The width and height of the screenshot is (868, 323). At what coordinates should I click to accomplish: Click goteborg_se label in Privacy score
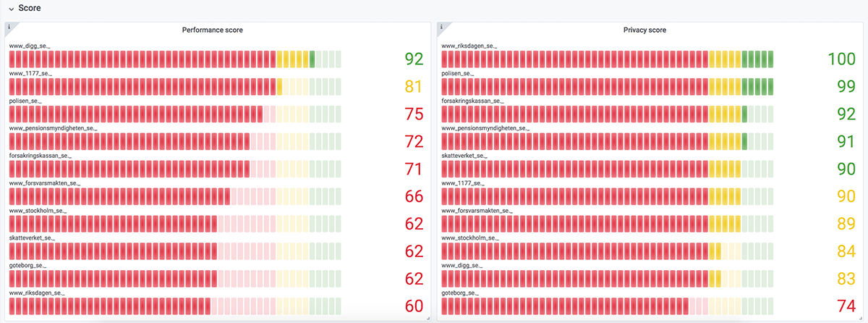pyautogui.click(x=459, y=293)
